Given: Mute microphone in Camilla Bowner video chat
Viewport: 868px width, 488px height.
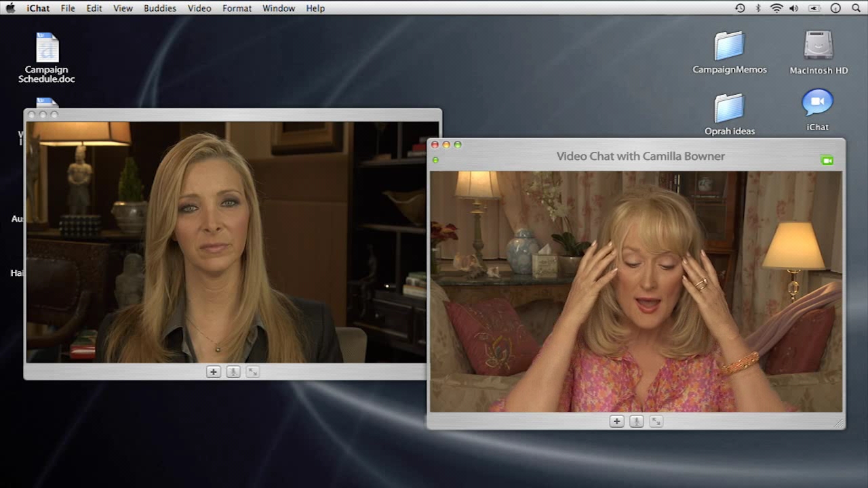Looking at the screenshot, I should [x=636, y=421].
